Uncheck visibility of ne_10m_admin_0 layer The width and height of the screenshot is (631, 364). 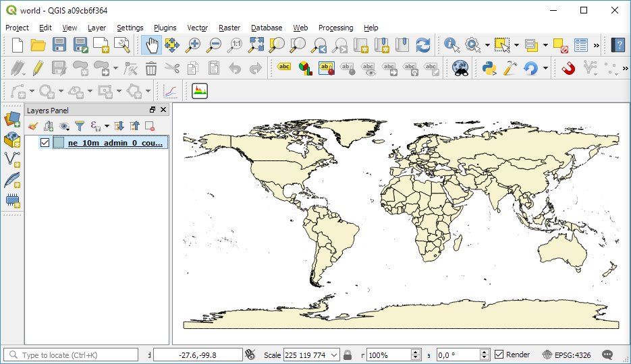click(x=45, y=143)
